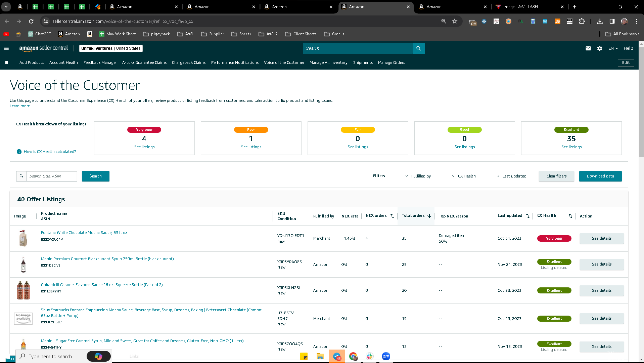
Task: Open the Unified Ventures account switcher
Action: [111, 48]
